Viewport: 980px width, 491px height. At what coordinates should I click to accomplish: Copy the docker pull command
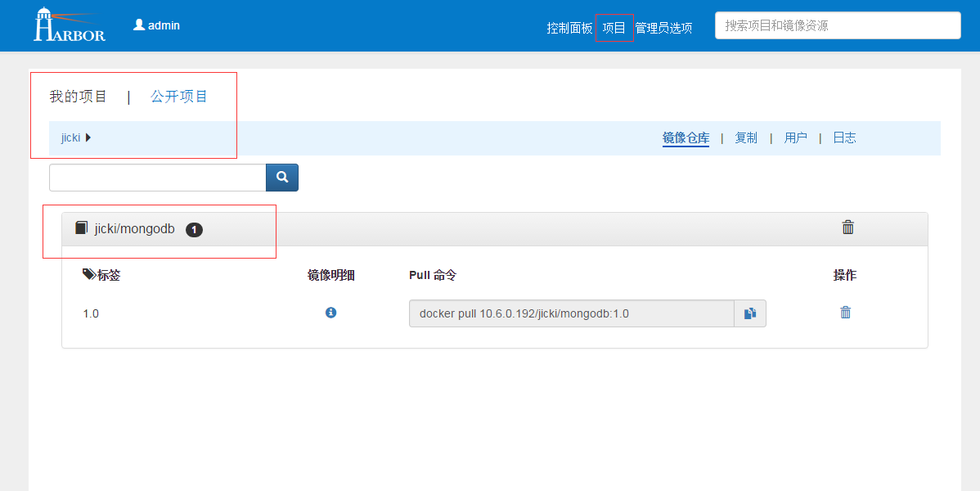click(x=750, y=313)
